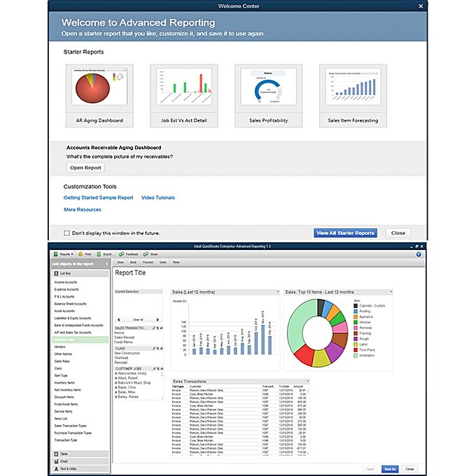
Task: Select Vendors in the list box
Action: [x=61, y=347]
